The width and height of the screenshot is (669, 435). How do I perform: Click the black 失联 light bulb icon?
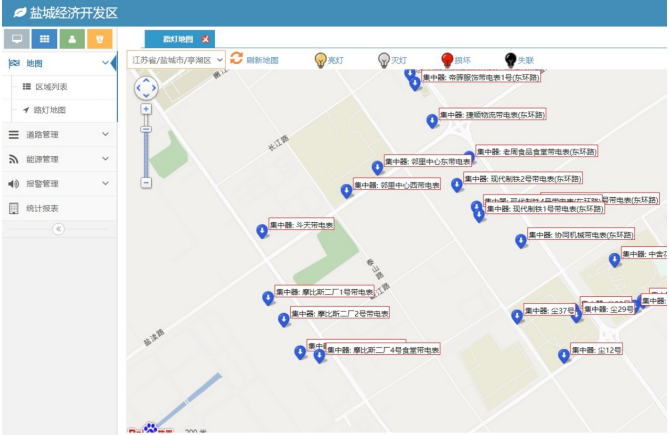click(x=510, y=60)
